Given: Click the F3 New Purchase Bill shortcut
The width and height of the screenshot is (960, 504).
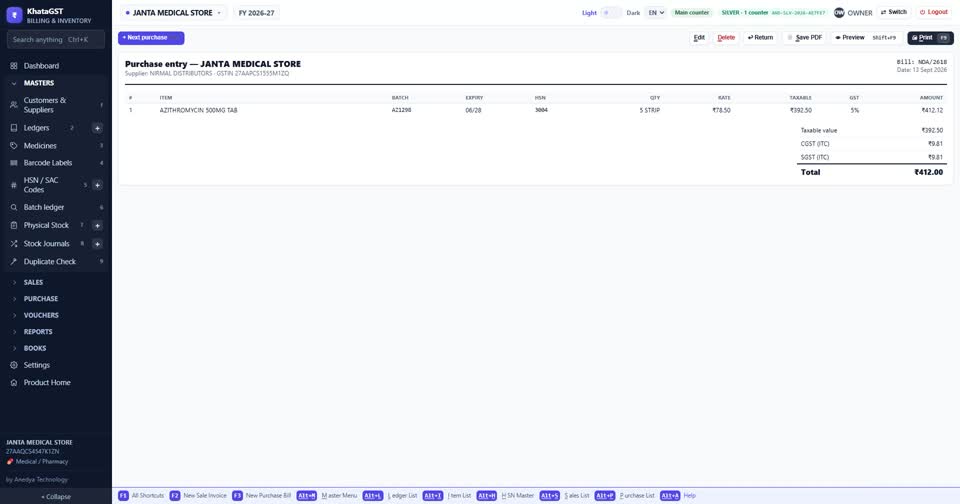Looking at the screenshot, I should click(x=261, y=495).
